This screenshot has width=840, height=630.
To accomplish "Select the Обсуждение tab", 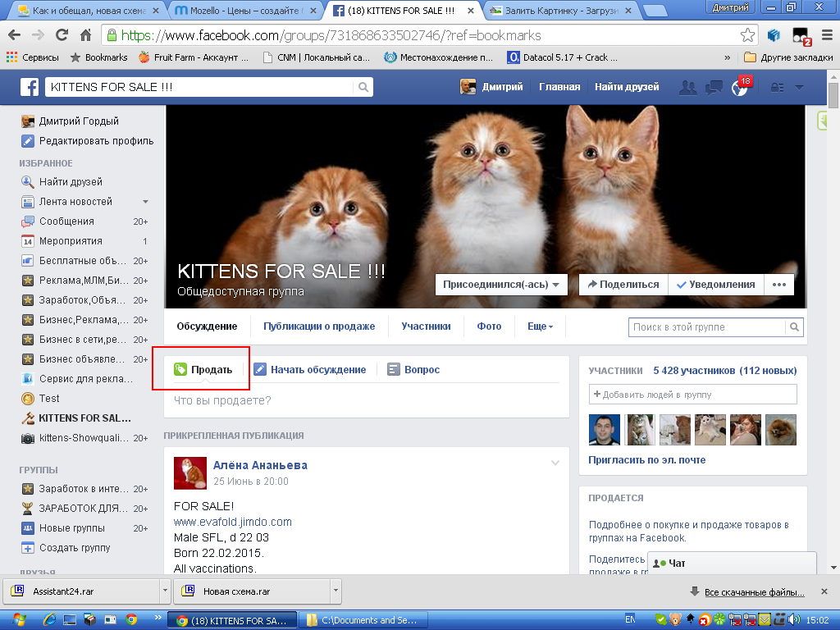I will click(207, 326).
